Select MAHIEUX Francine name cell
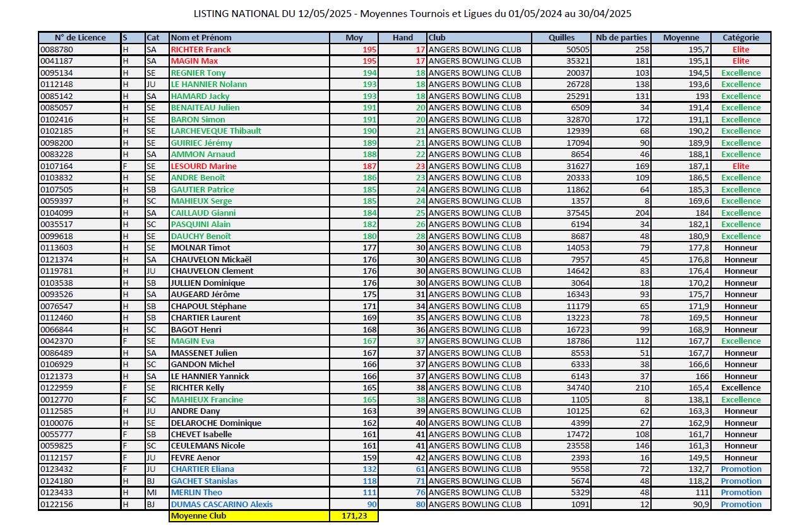Image resolution: width=812 pixels, height=528 pixels. (249, 399)
